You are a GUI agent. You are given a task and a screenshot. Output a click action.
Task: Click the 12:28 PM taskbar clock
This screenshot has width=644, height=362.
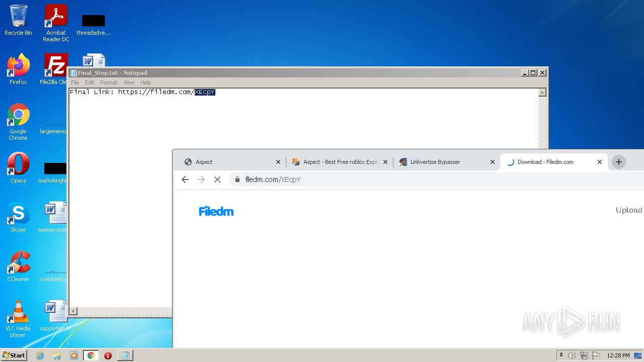(618, 355)
